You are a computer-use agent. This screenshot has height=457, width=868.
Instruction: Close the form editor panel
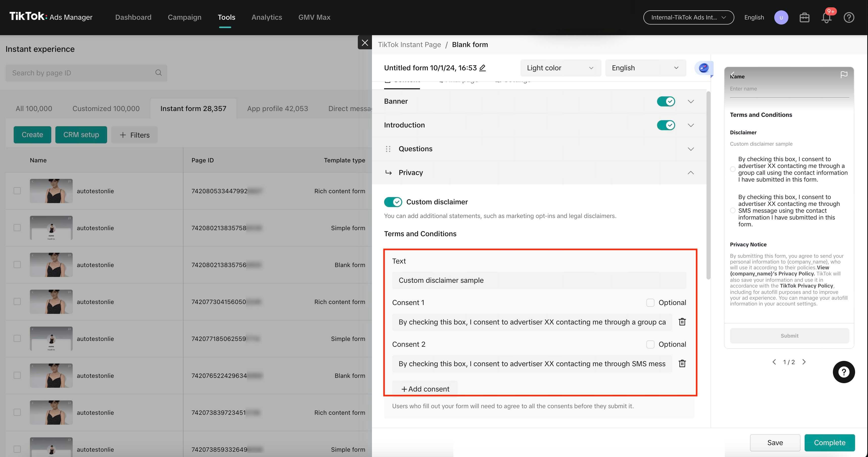tap(365, 42)
